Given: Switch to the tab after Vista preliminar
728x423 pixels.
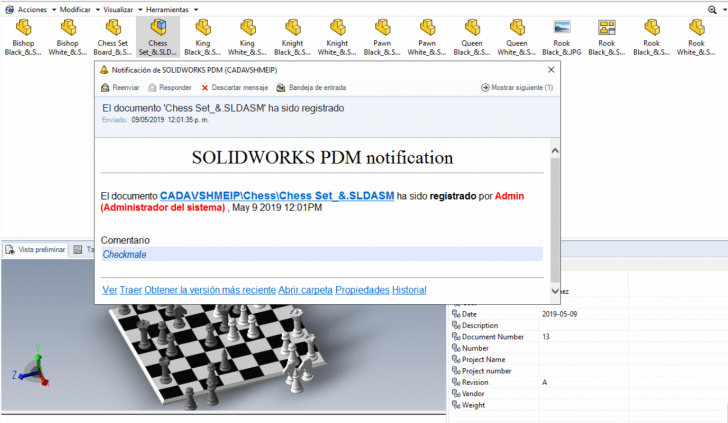Looking at the screenshot, I should point(83,250).
